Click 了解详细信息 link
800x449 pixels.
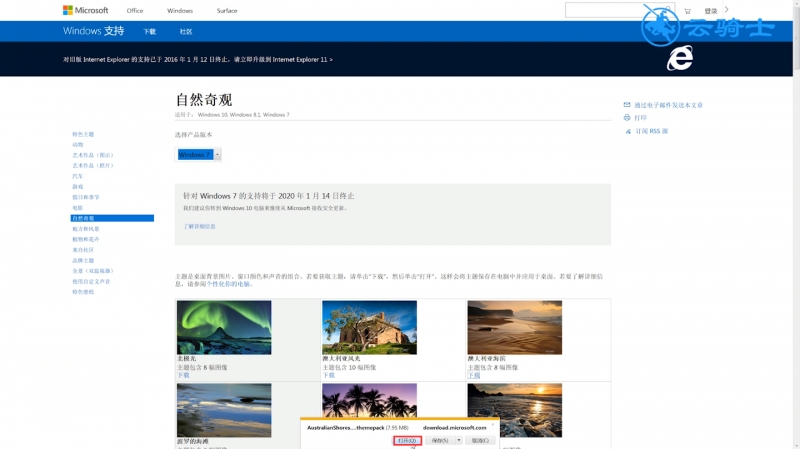coord(199,226)
